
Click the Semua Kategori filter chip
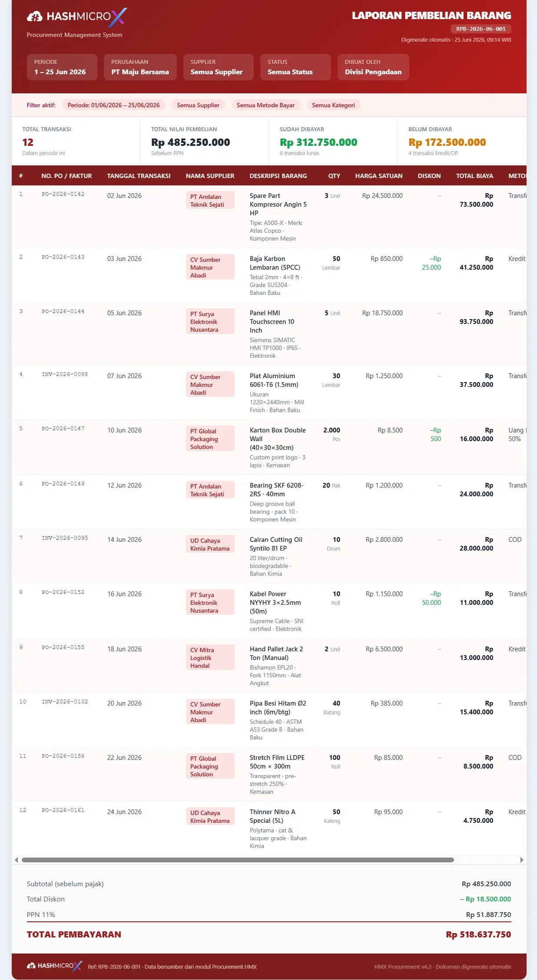coord(333,105)
